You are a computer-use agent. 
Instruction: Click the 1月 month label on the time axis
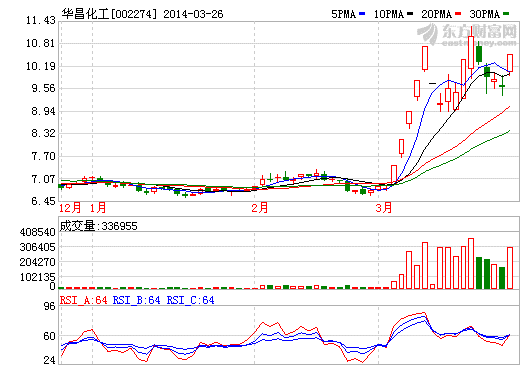98,208
